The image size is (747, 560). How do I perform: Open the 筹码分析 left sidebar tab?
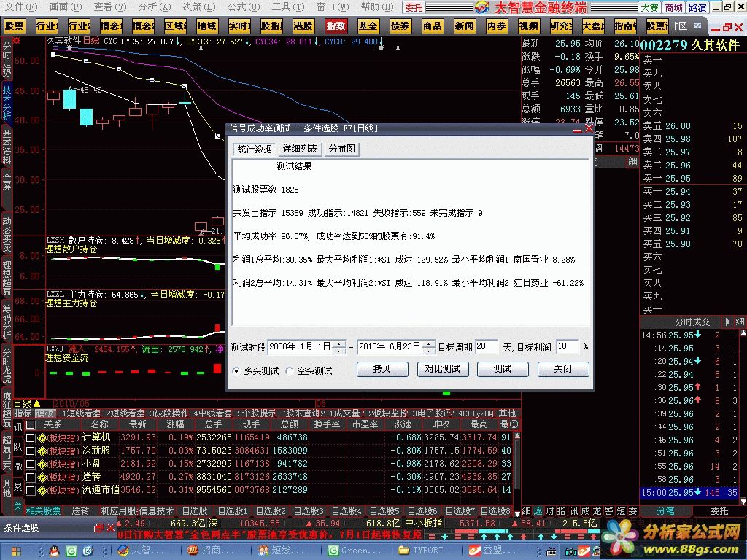7,322
